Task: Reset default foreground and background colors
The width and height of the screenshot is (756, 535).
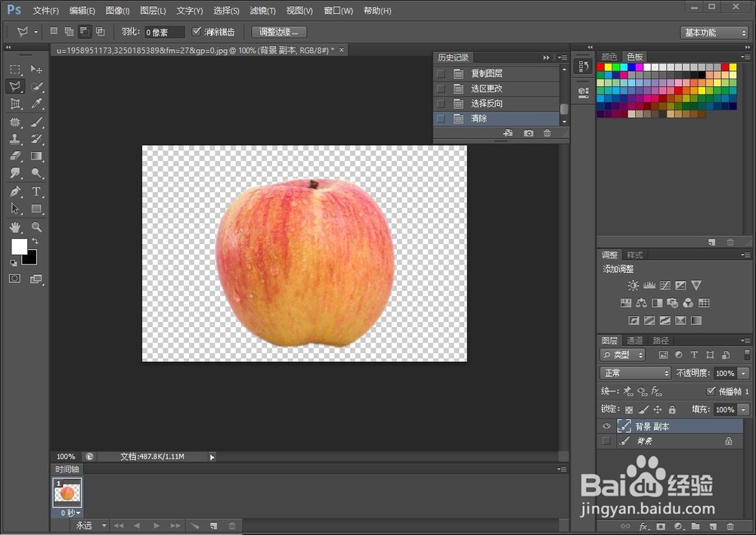Action: pos(14,263)
